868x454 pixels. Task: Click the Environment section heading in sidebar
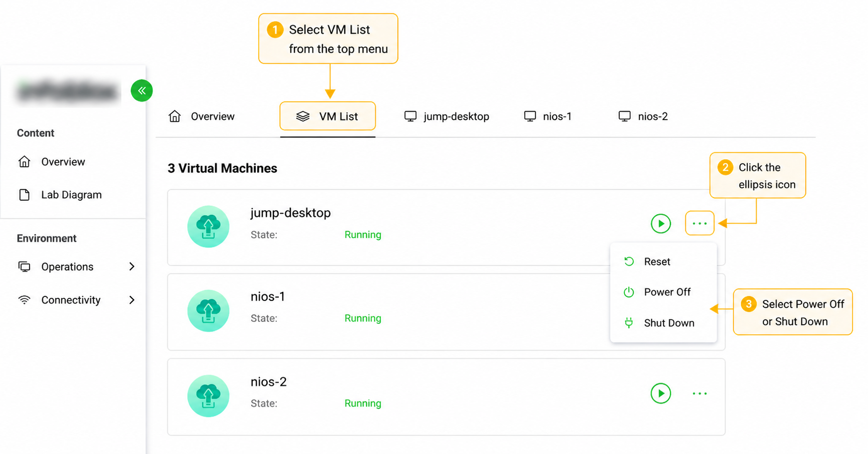(x=47, y=238)
